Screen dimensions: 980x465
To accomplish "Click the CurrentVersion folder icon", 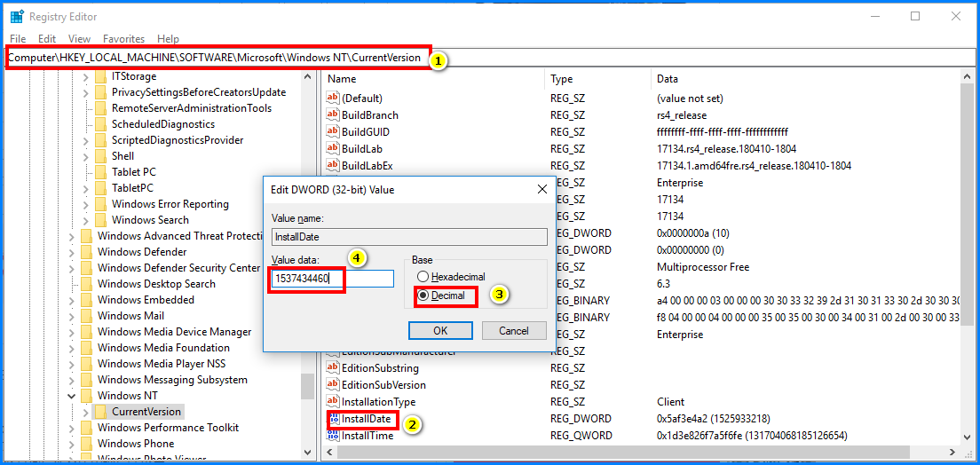I will tap(100, 411).
